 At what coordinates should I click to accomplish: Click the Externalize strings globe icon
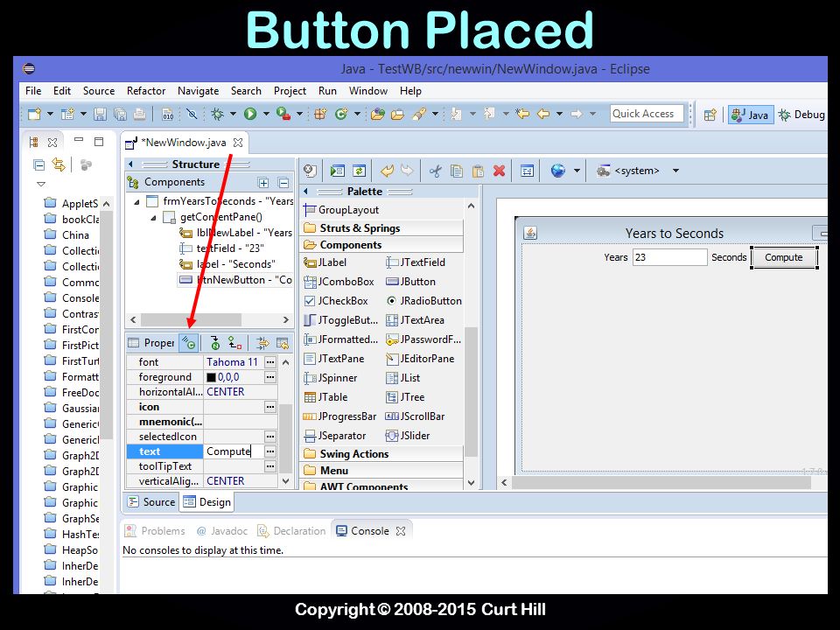point(557,171)
